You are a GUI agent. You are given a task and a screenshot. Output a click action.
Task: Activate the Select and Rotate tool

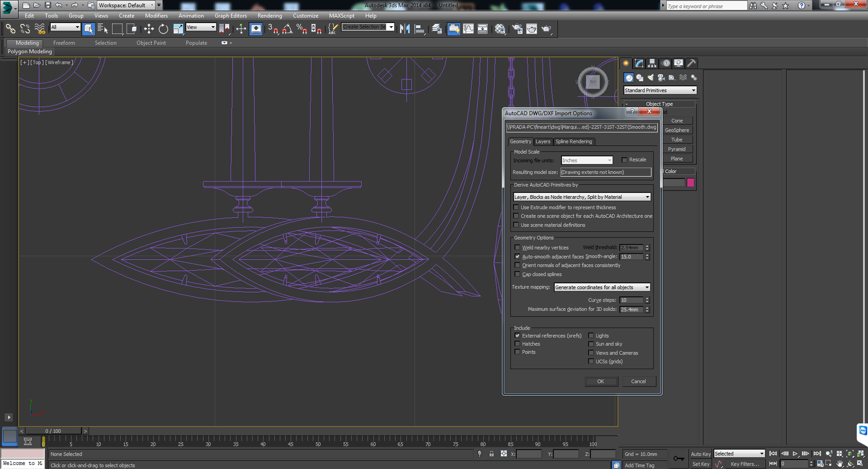pos(163,29)
